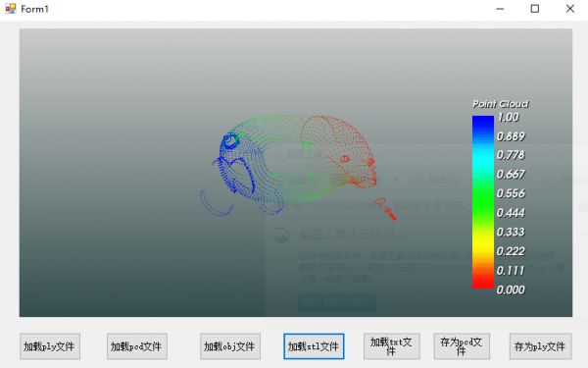Click the legend value 0.000
This screenshot has height=368, width=588.
tap(511, 289)
